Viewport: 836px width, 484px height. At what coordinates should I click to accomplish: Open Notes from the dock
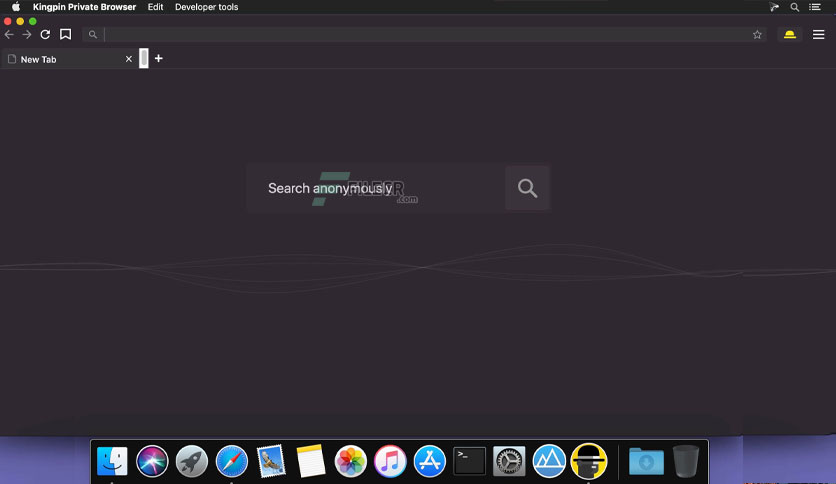(311, 461)
